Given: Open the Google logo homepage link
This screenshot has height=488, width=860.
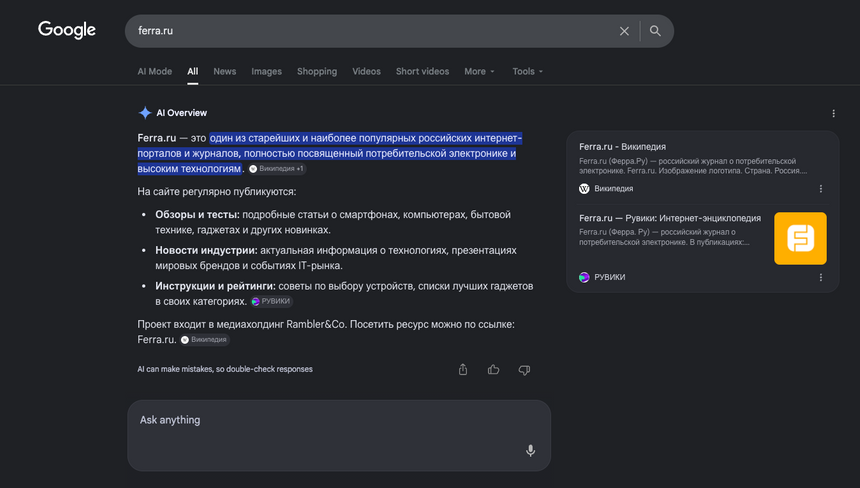Looking at the screenshot, I should click(x=67, y=30).
